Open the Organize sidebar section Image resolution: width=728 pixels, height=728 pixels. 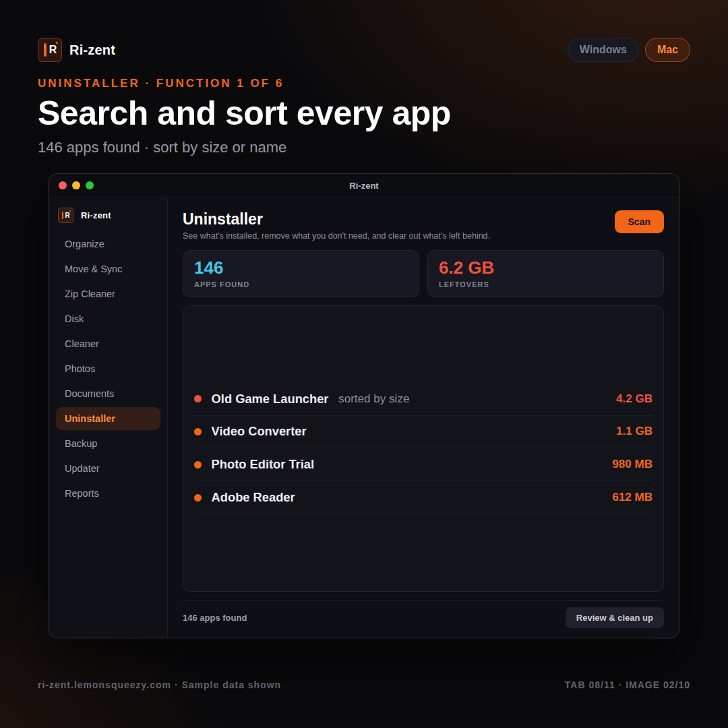[108, 244]
